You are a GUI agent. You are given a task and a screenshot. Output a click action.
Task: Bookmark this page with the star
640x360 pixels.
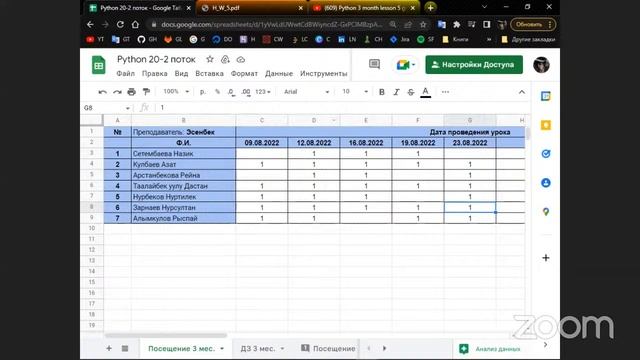click(423, 24)
